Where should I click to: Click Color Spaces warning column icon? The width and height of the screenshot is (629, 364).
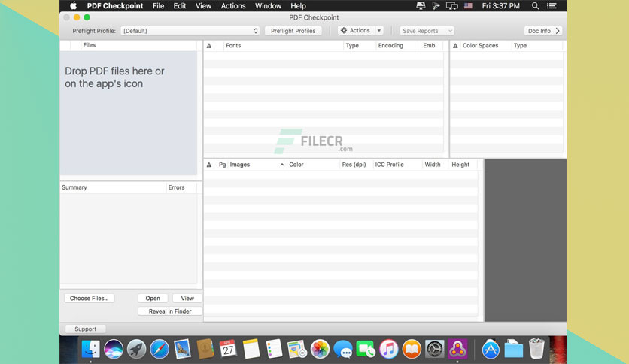455,46
